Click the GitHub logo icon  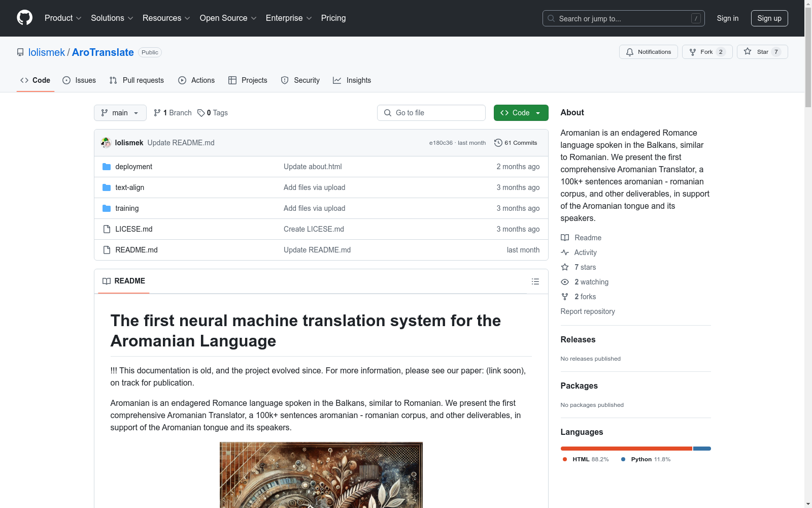pyautogui.click(x=24, y=18)
